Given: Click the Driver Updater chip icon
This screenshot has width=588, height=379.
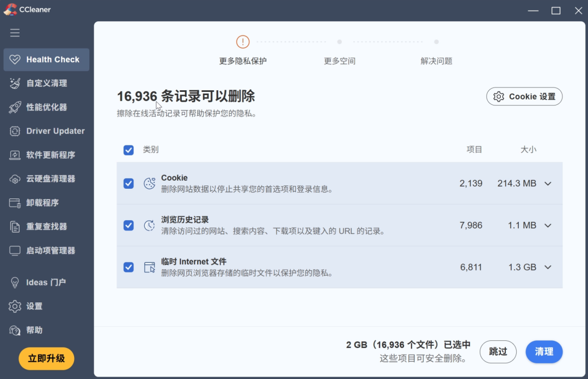Looking at the screenshot, I should [15, 131].
